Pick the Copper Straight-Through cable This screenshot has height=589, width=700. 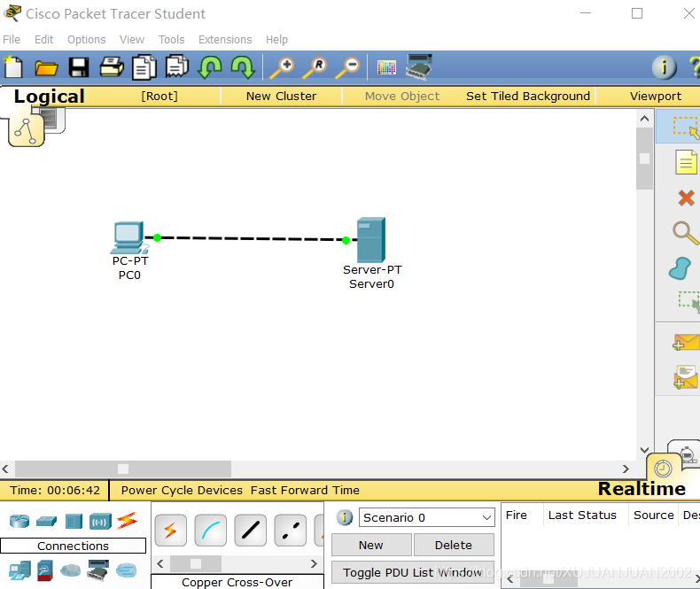click(x=251, y=531)
